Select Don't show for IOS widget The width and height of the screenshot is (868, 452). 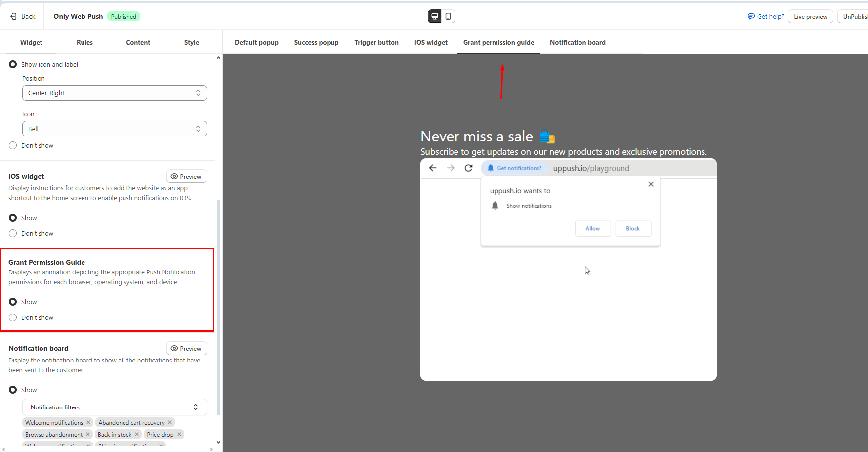[x=13, y=233]
